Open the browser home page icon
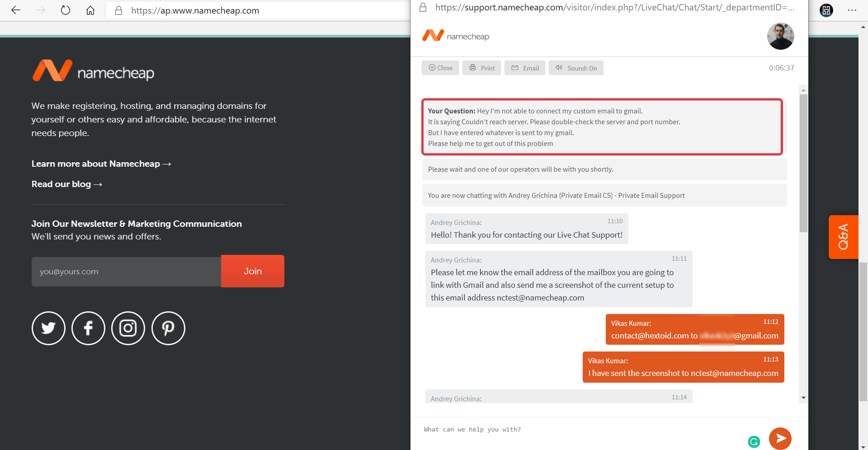 tap(90, 10)
